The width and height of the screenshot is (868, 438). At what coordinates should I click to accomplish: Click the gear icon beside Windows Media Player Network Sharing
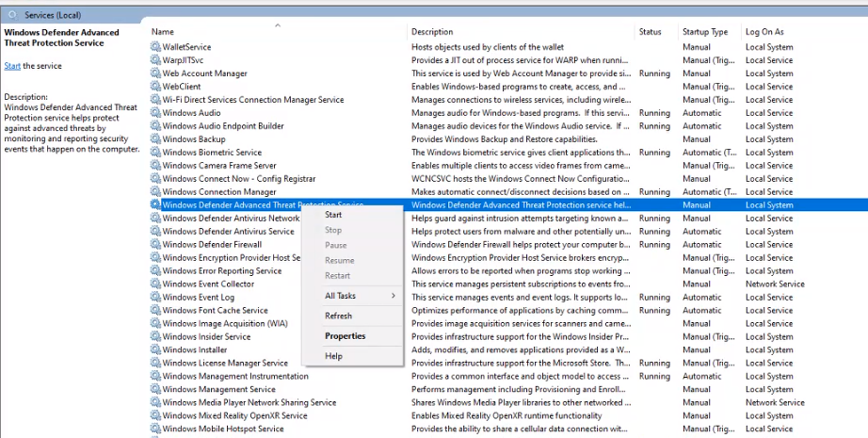click(x=155, y=402)
